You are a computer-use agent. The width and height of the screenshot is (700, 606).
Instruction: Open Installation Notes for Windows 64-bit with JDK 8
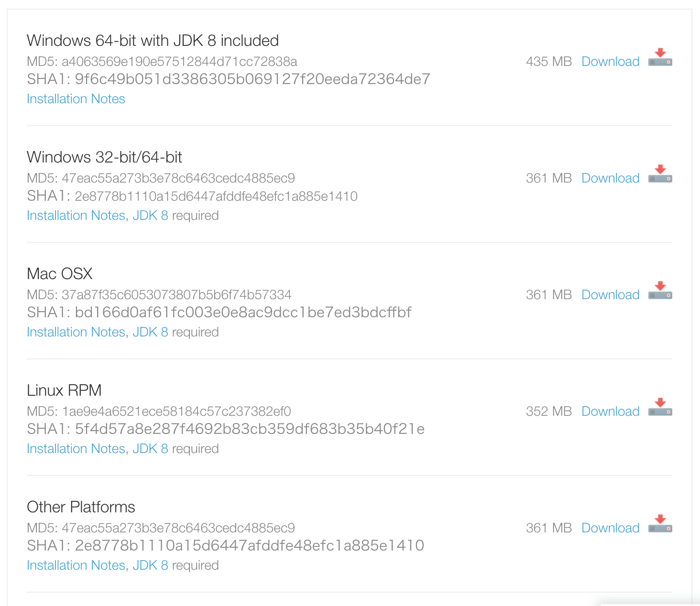76,99
